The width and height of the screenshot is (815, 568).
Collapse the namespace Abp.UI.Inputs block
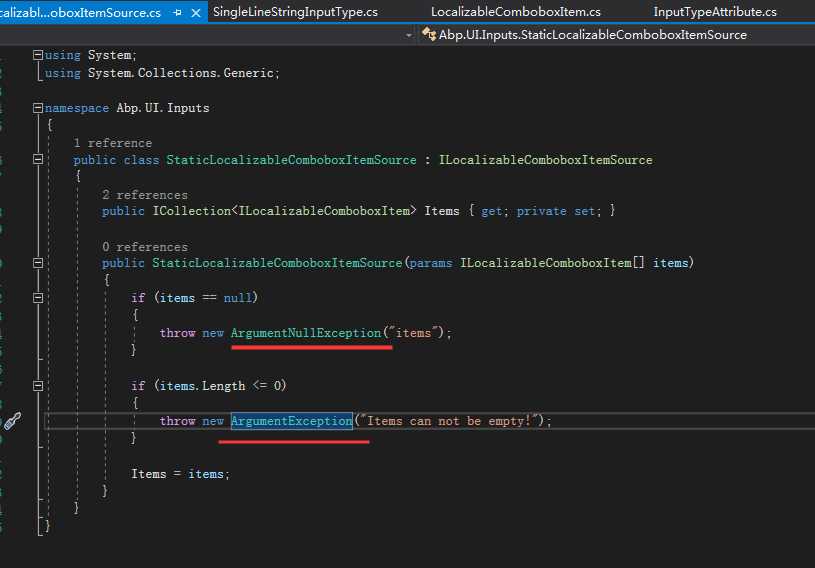(x=38, y=108)
